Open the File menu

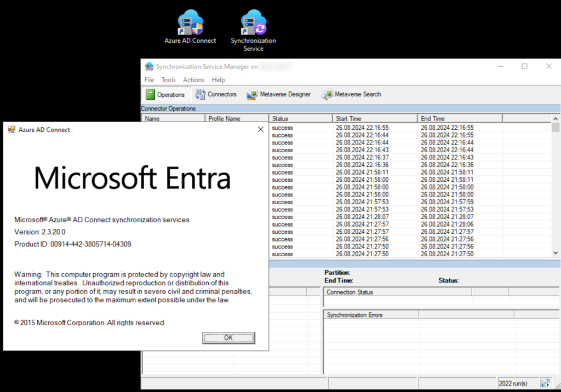pos(149,80)
